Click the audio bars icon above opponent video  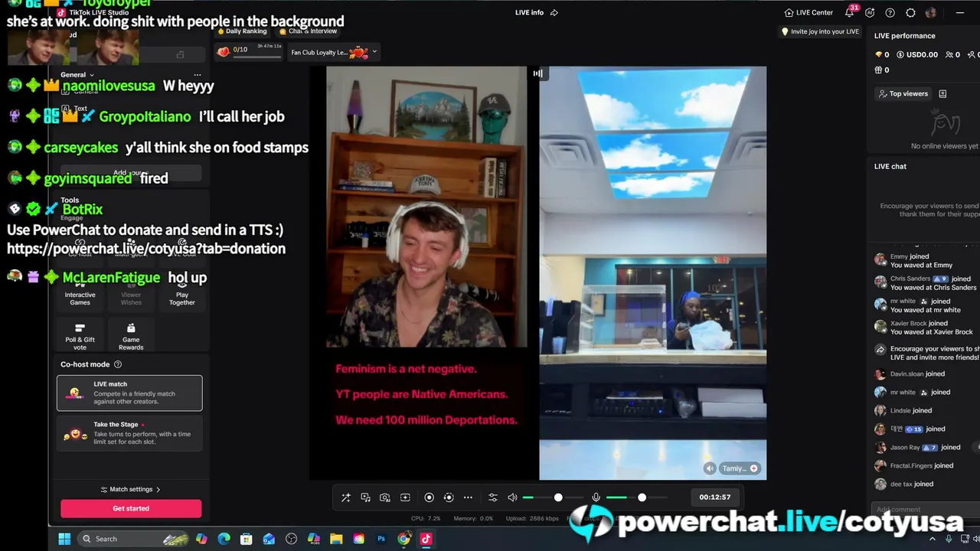[537, 73]
